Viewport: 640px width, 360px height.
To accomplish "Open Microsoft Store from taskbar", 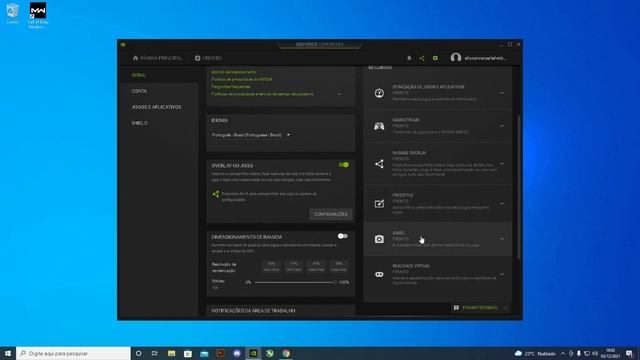I will click(188, 353).
